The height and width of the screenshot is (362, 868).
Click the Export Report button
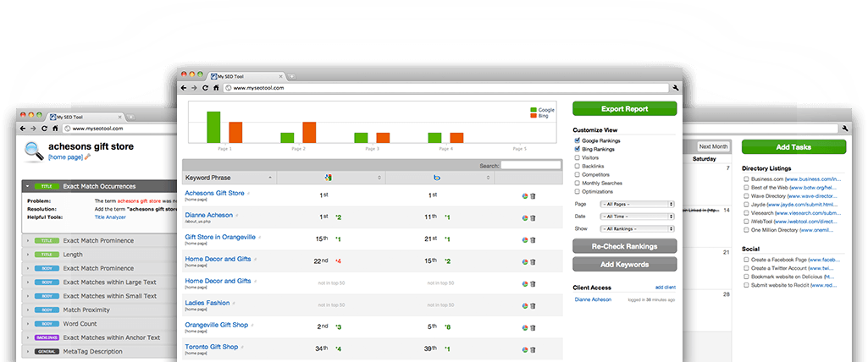tap(624, 108)
